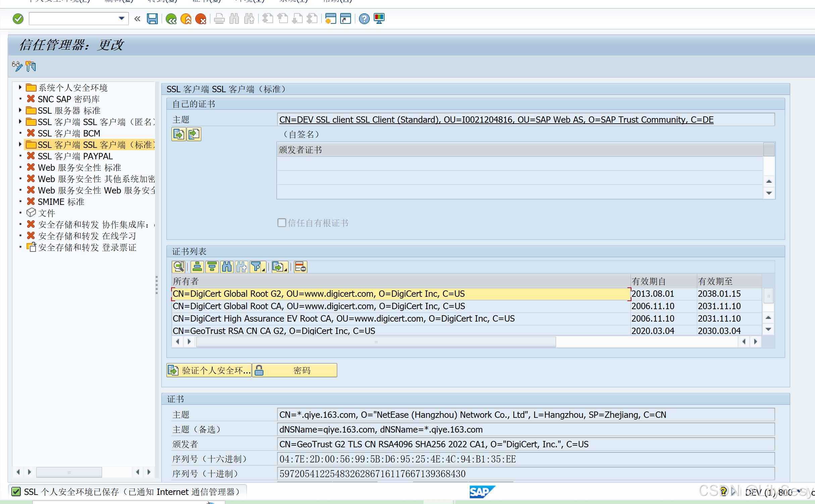Open the command field dropdown arrow
815x504 pixels.
tap(121, 18)
